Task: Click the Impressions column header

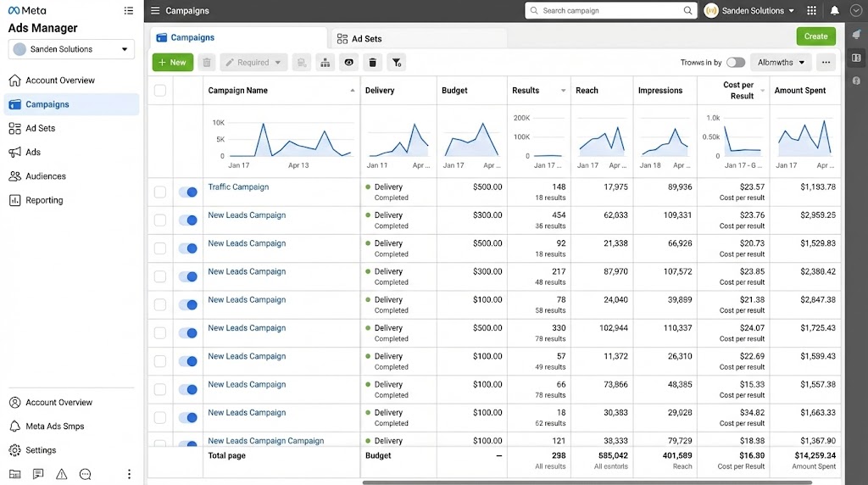Action: click(659, 90)
